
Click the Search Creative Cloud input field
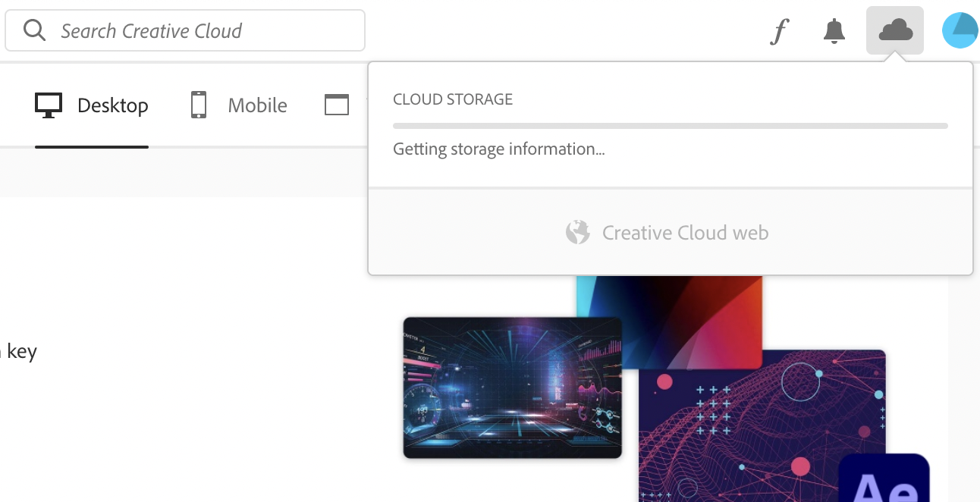[185, 30]
